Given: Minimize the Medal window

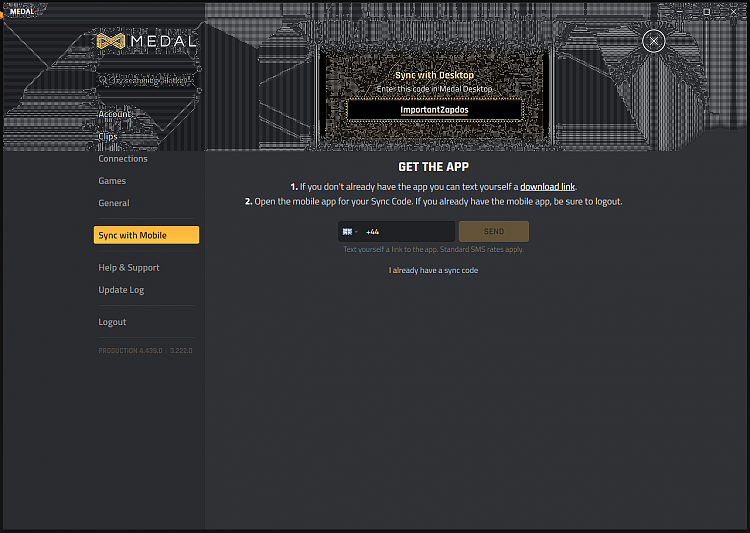Looking at the screenshot, I should click(x=680, y=11).
